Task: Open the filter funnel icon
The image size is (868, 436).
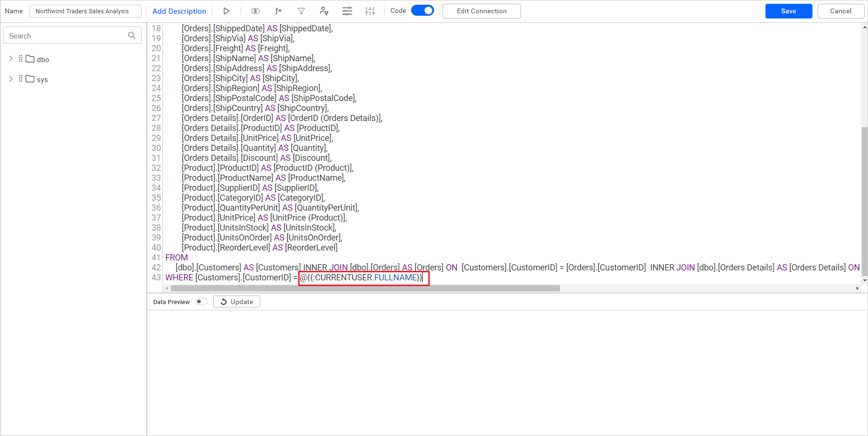Action: click(302, 10)
